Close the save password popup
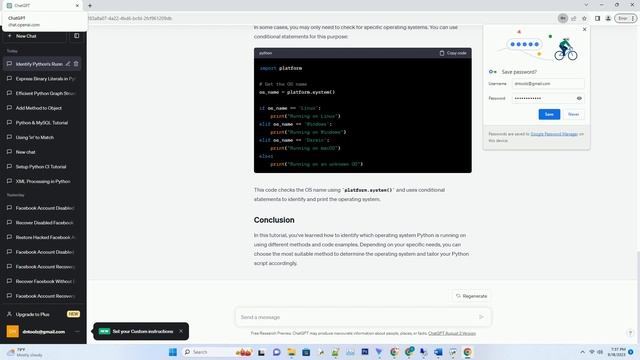This screenshot has height=360, width=640. click(584, 29)
